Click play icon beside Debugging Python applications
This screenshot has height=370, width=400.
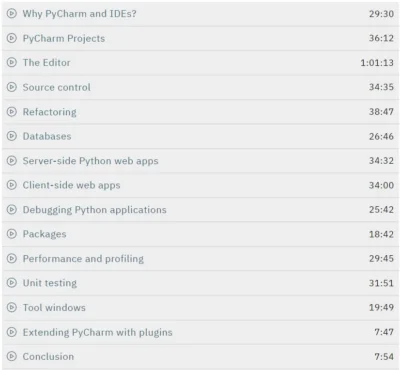click(x=12, y=210)
